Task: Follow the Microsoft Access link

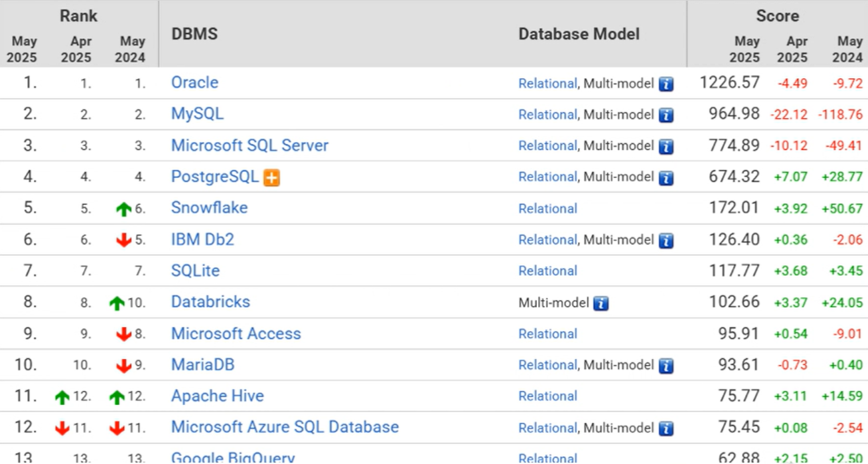Action: coord(236,334)
